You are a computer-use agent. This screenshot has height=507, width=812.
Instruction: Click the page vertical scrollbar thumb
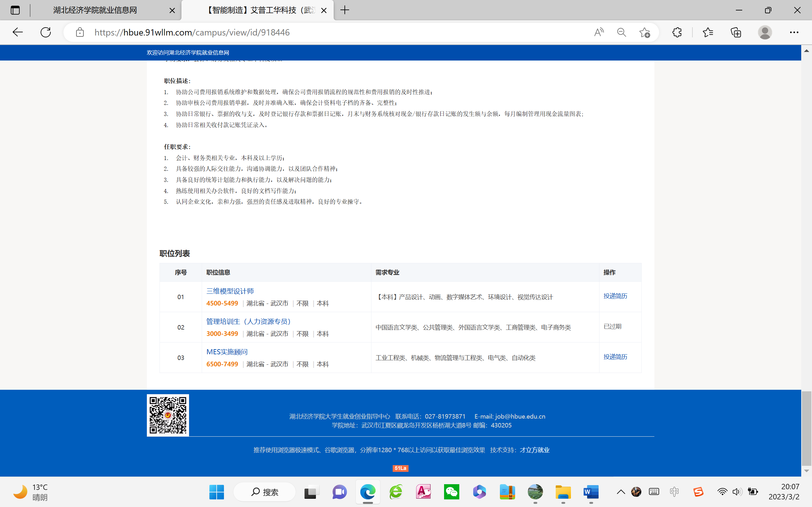pyautogui.click(x=806, y=428)
